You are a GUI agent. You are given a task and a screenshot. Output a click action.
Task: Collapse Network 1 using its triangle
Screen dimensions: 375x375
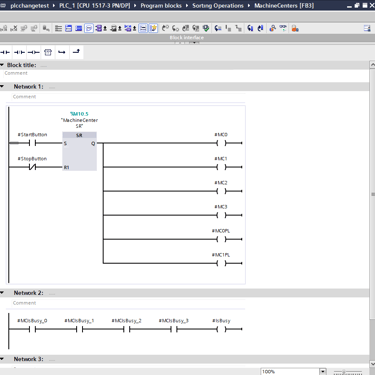[2, 87]
